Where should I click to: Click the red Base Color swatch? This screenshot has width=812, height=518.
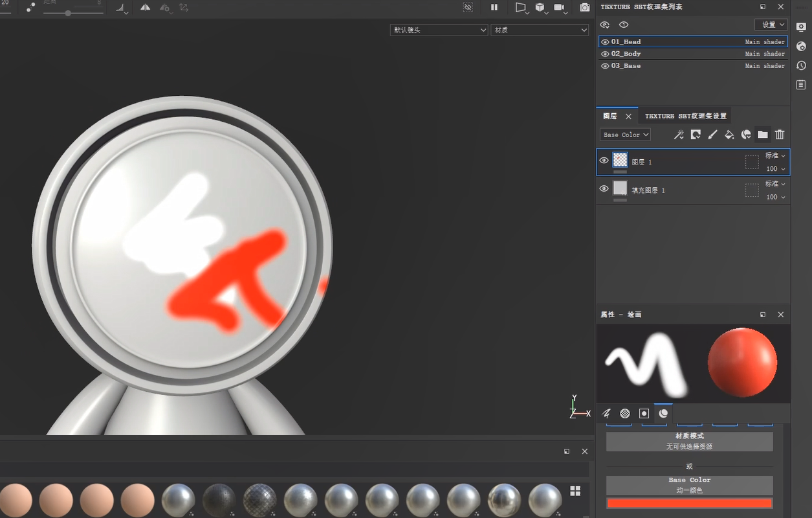pos(689,503)
